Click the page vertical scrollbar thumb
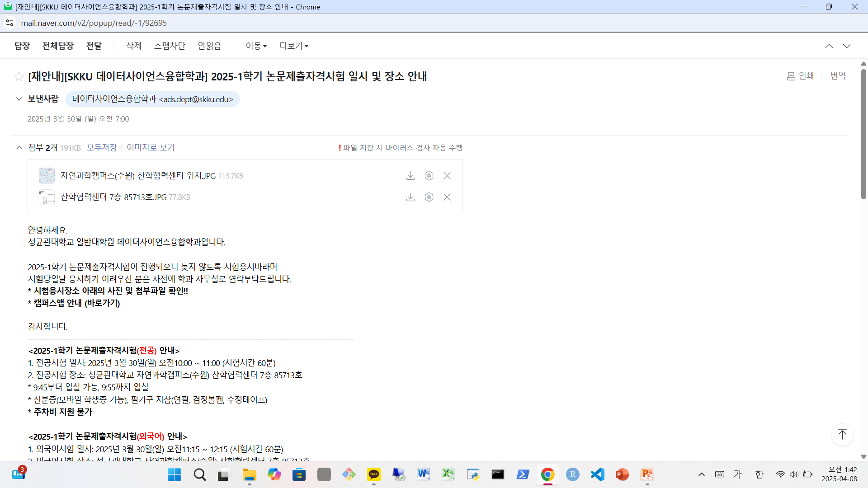The height and width of the screenshot is (488, 868). [863, 133]
